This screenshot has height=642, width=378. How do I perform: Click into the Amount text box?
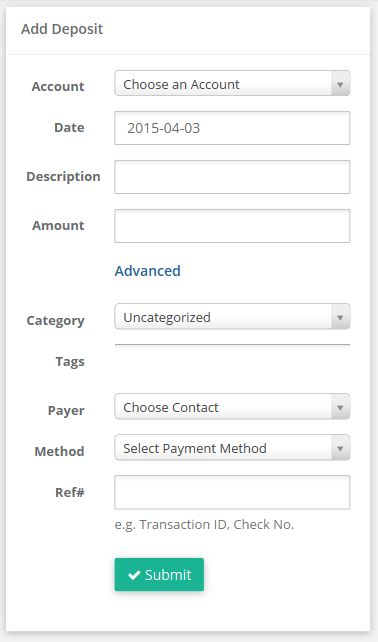pos(232,226)
